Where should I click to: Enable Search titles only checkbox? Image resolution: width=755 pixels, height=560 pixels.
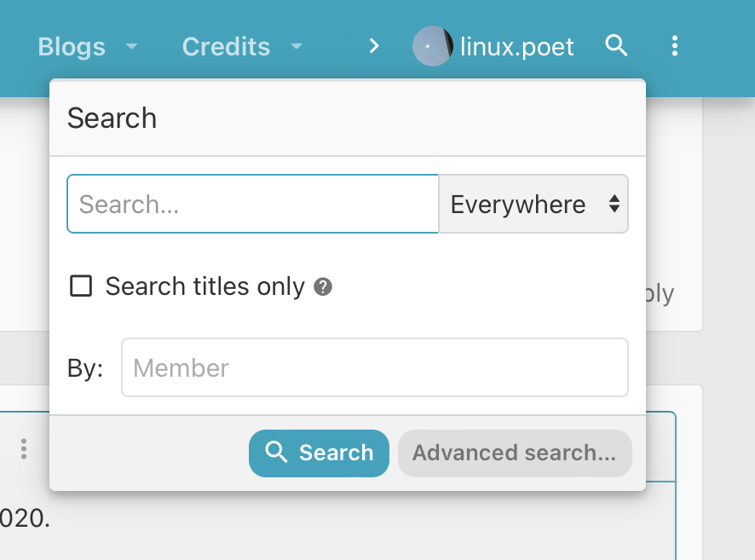(x=81, y=286)
